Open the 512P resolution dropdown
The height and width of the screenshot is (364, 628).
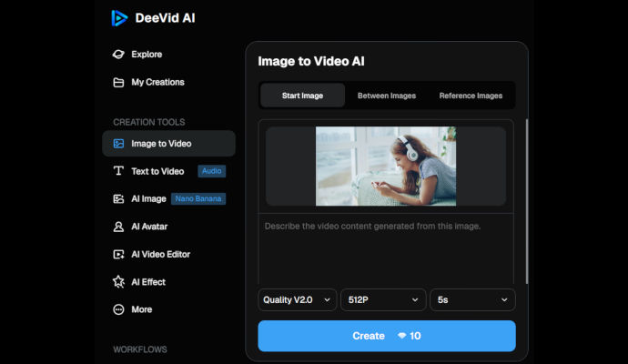click(x=382, y=299)
